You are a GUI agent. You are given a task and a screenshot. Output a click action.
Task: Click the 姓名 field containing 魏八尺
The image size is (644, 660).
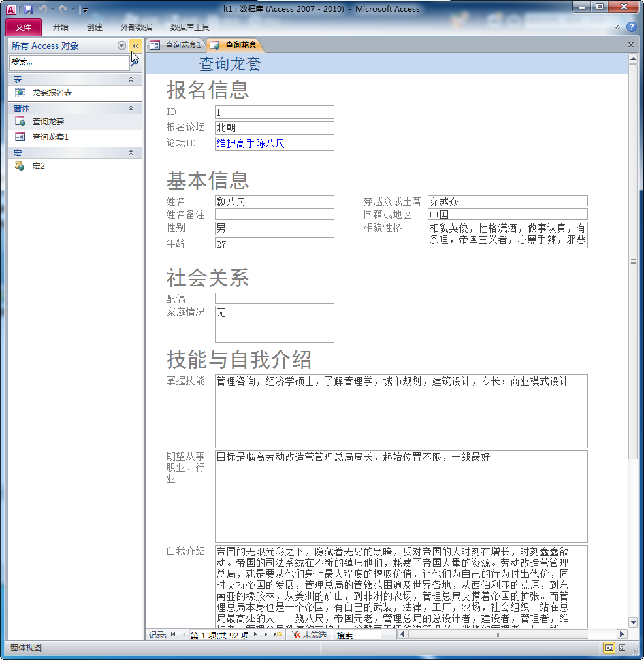tap(274, 201)
